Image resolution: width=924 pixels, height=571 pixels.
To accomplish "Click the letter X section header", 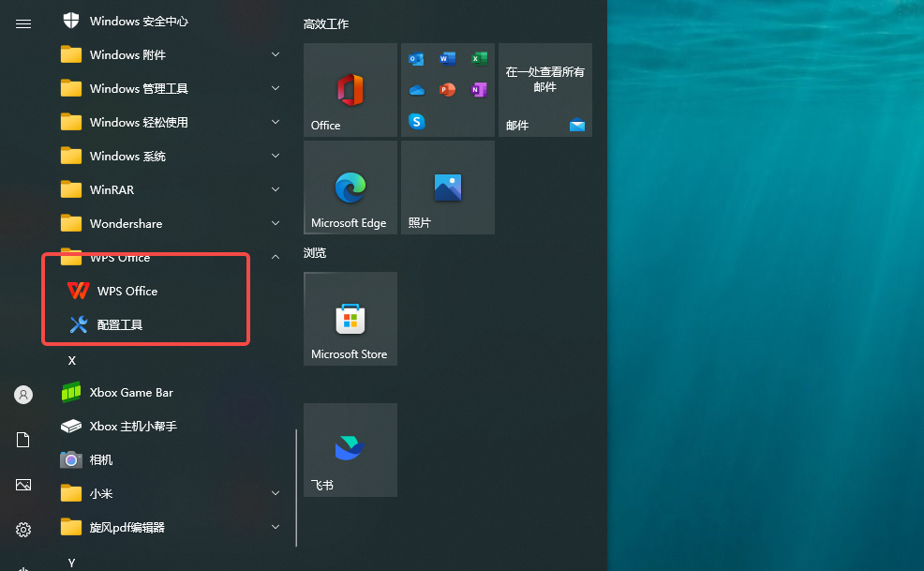I will coord(72,360).
